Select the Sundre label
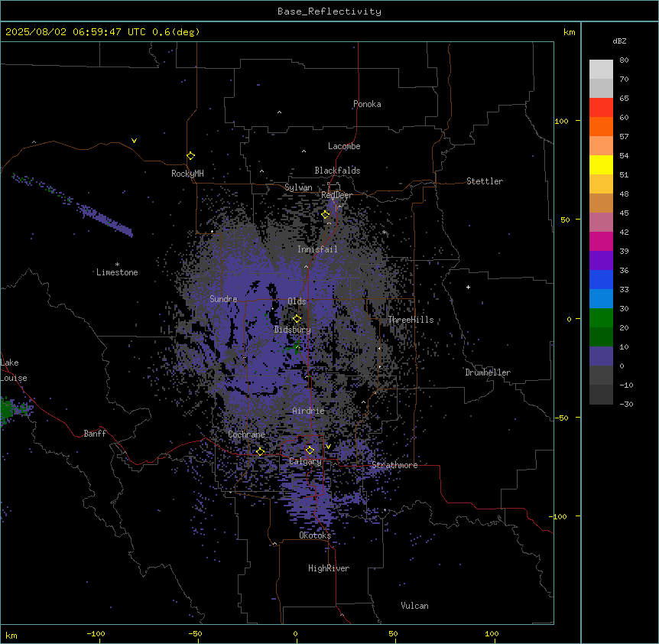Viewport: 659px width, 644px height. [x=223, y=299]
